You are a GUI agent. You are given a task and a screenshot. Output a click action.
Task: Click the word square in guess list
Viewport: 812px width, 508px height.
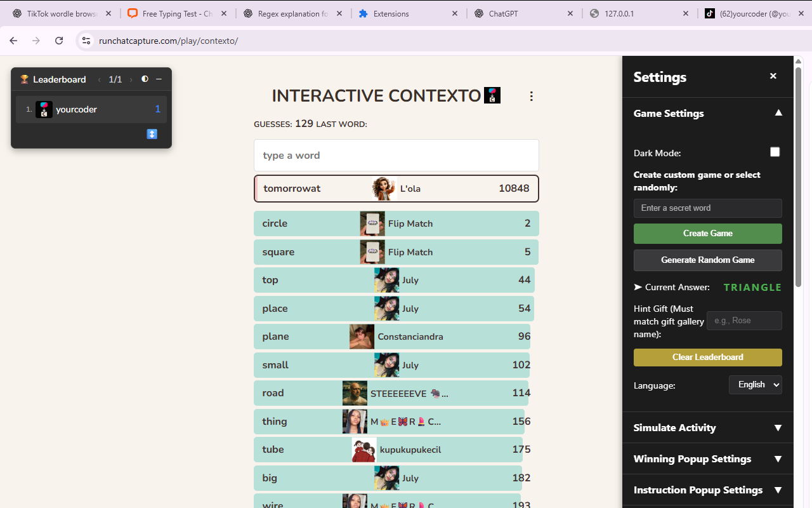278,252
